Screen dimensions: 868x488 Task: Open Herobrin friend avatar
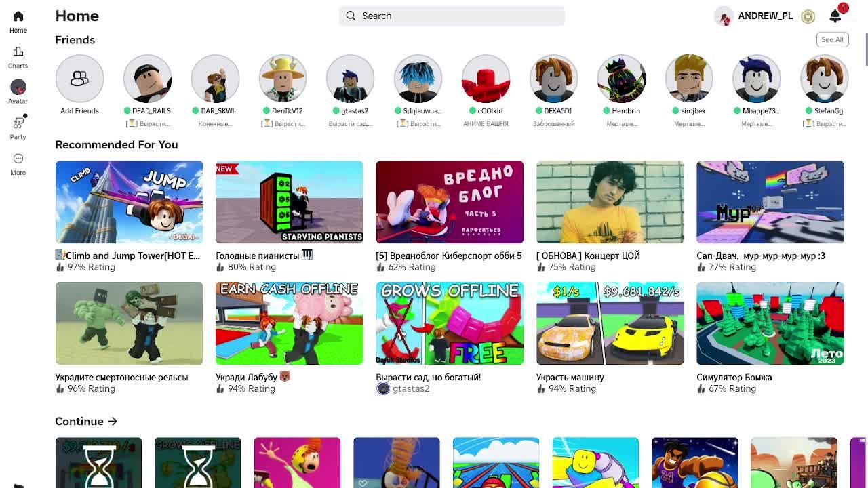pos(621,79)
